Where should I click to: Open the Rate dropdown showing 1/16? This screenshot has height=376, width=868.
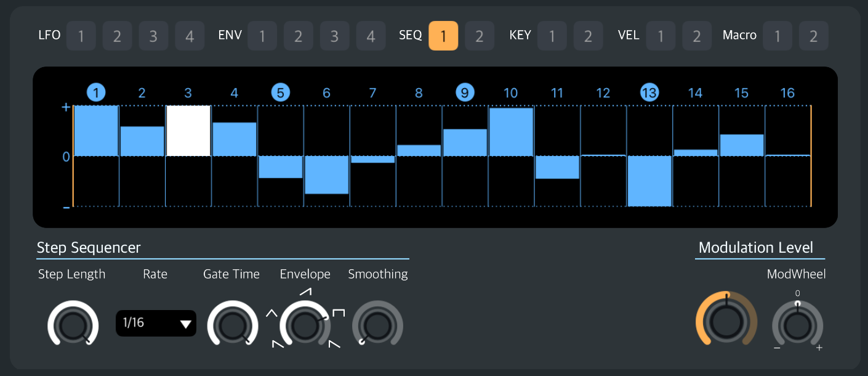[156, 323]
